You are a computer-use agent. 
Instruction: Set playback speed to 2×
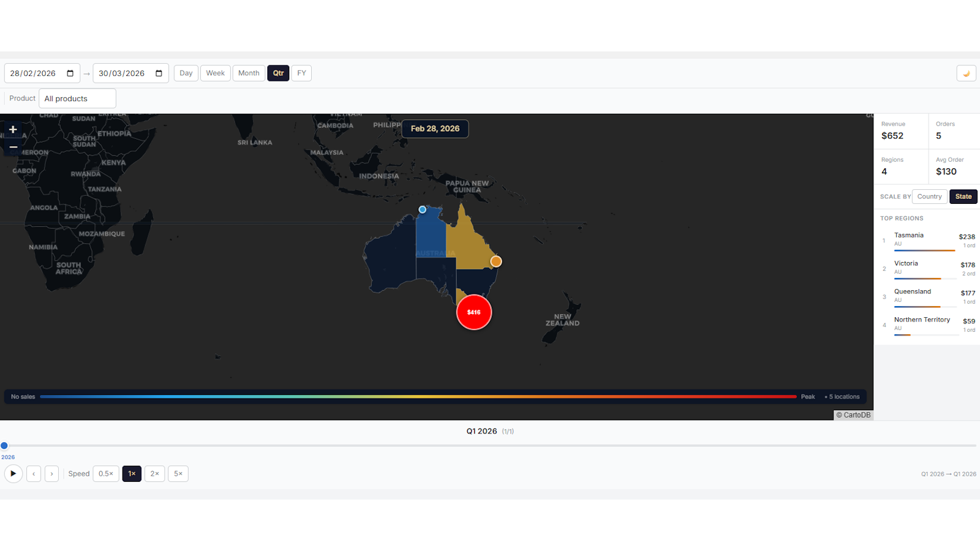pyautogui.click(x=154, y=474)
